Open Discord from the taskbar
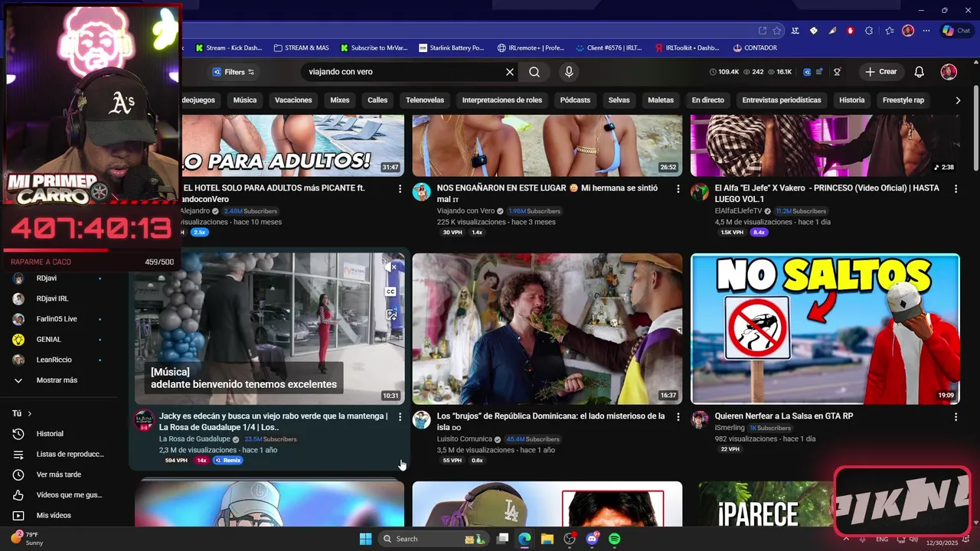 click(x=591, y=539)
